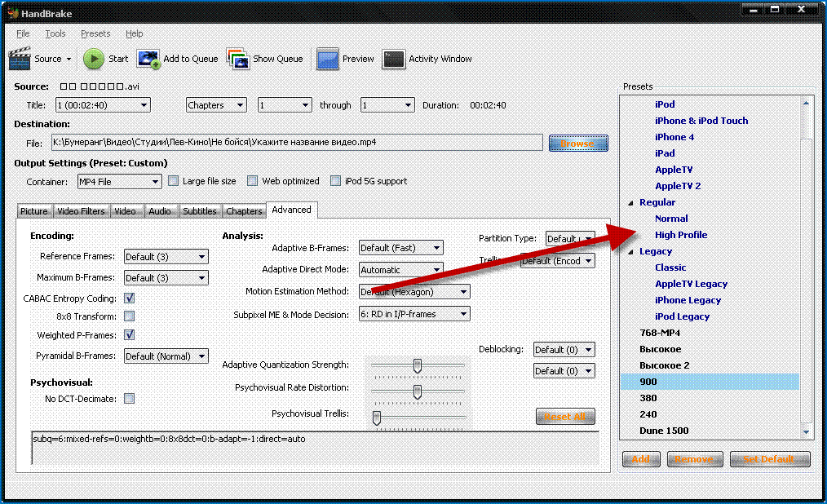The width and height of the screenshot is (827, 504).
Task: Open the File menu
Action: click(x=23, y=33)
